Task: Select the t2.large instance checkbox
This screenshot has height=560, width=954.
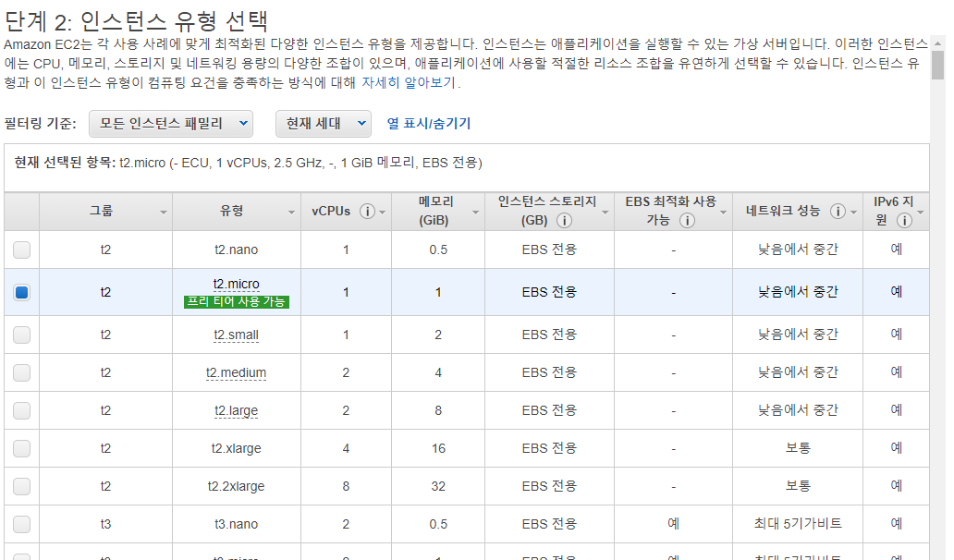Action: coord(22,410)
